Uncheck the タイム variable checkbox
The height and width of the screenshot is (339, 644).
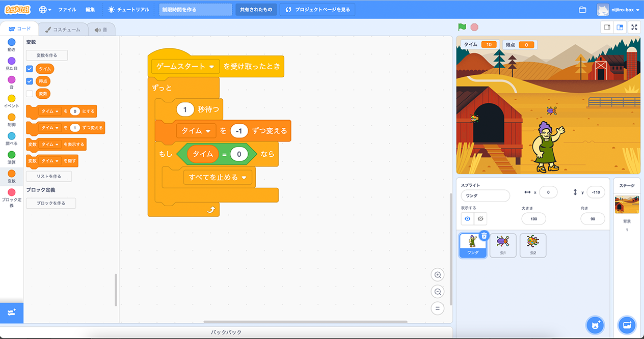[30, 69]
